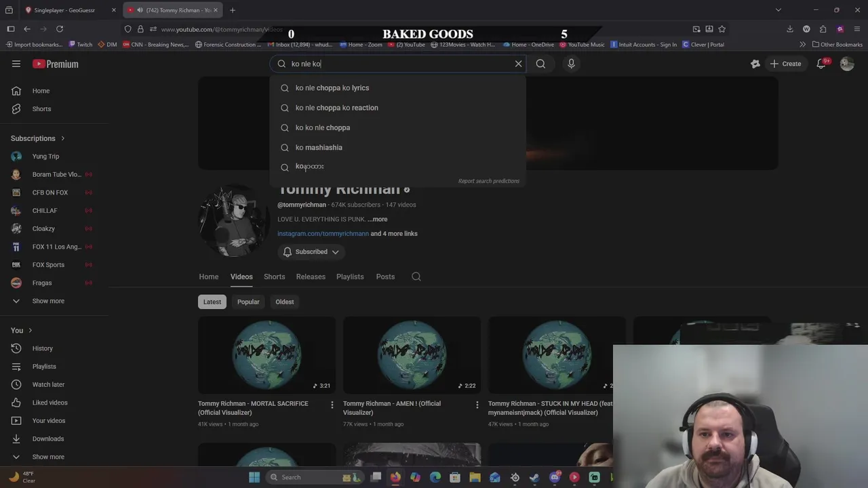This screenshot has width=868, height=488.
Task: Open the STUCK IN MY HEAD video title
Action: (x=550, y=408)
